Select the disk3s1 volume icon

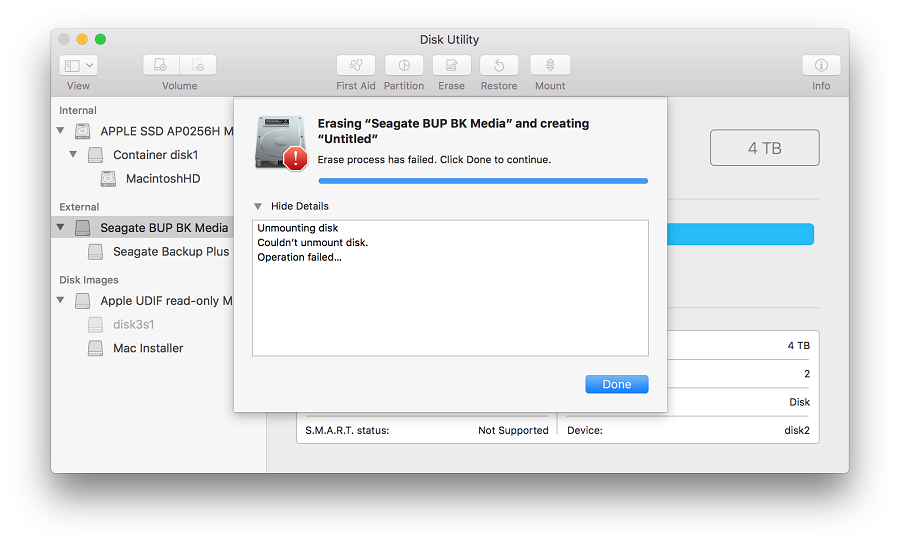95,324
